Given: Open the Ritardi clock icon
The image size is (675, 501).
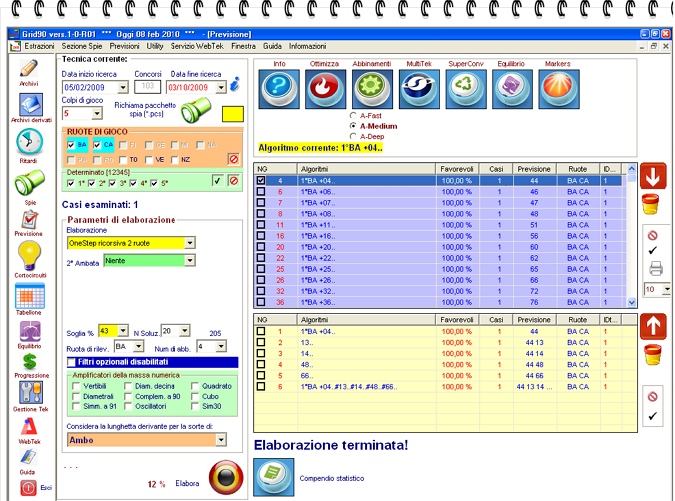Looking at the screenshot, I should click(x=29, y=142).
